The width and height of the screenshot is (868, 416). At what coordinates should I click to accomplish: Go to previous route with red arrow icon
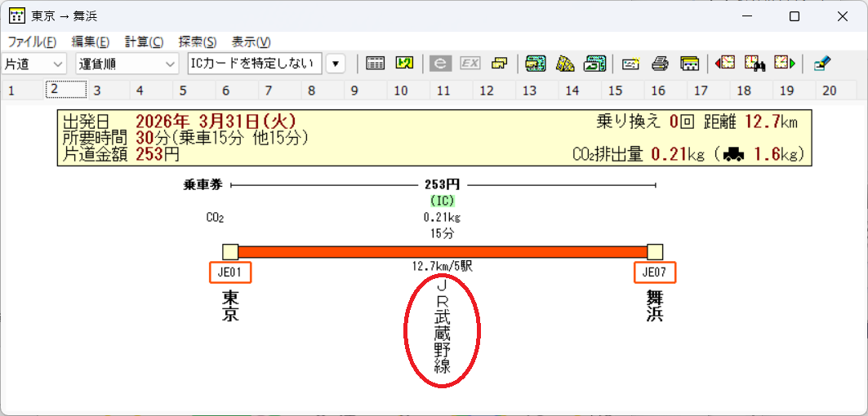[x=725, y=63]
